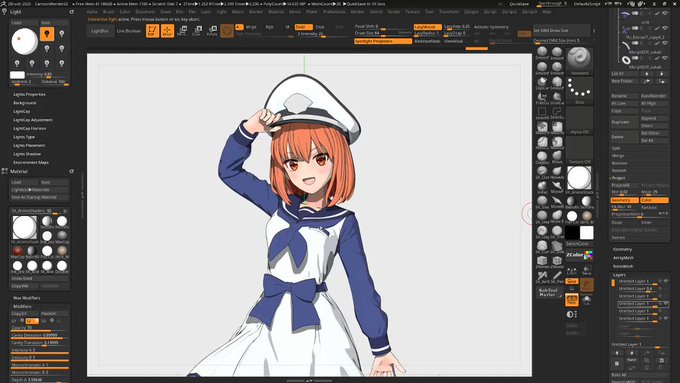Expand Environment Maps section
This screenshot has width=680, height=383.
[x=31, y=162]
